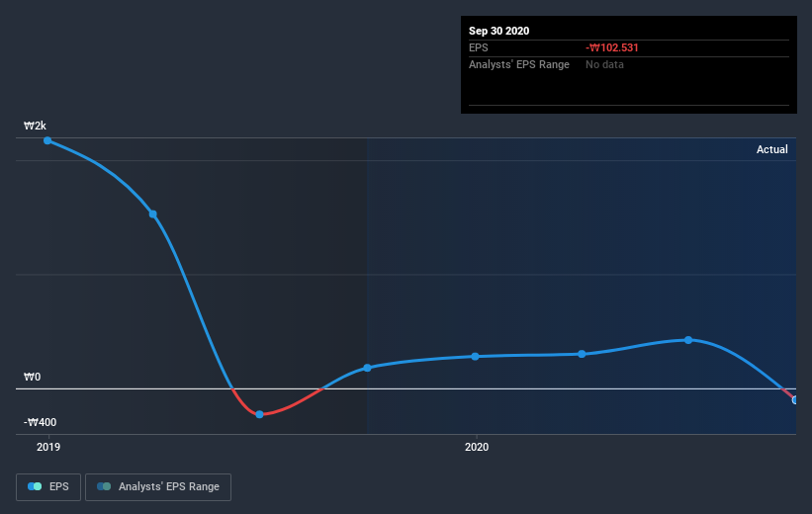
Task: Select the EPS data point left of the peak
Action: pos(582,354)
